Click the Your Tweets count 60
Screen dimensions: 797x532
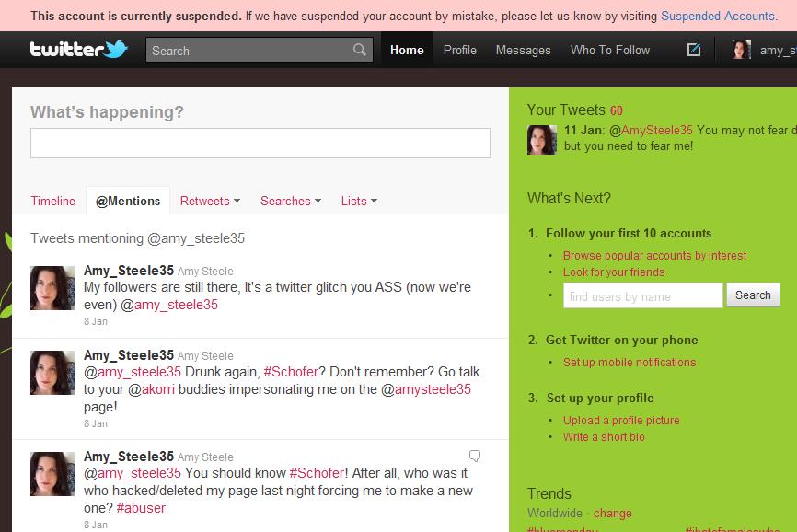click(616, 110)
